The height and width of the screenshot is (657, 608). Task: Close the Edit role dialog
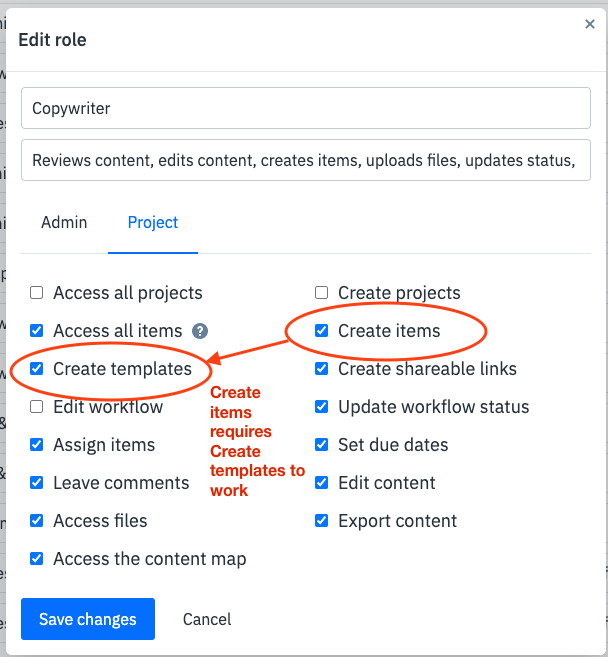pos(590,24)
